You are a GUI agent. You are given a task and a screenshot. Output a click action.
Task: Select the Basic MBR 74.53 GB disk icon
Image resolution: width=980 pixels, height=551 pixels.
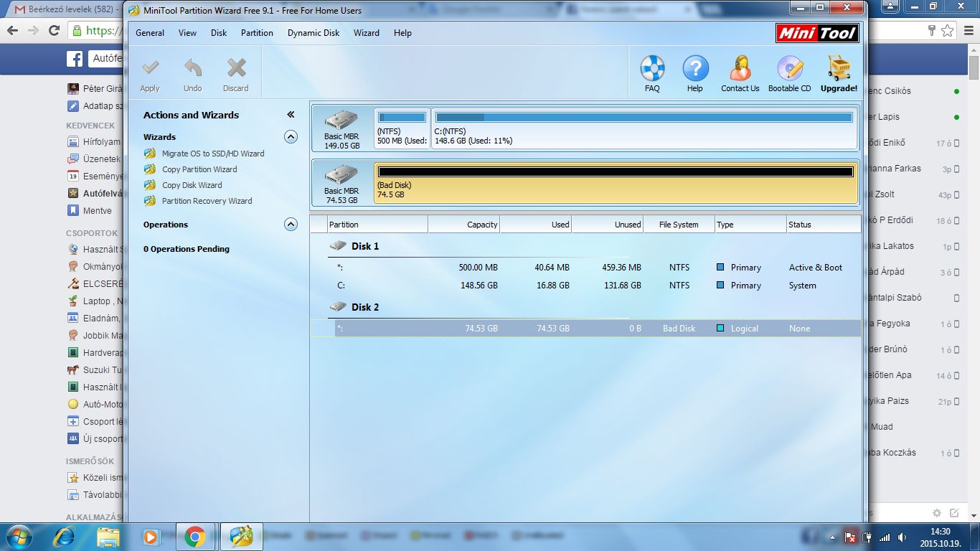click(341, 174)
